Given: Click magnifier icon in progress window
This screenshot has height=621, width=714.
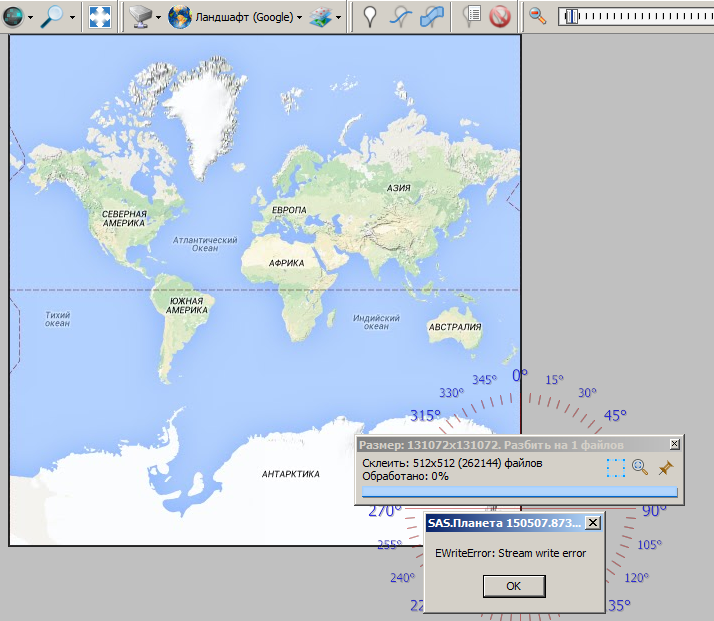Looking at the screenshot, I should point(640,467).
